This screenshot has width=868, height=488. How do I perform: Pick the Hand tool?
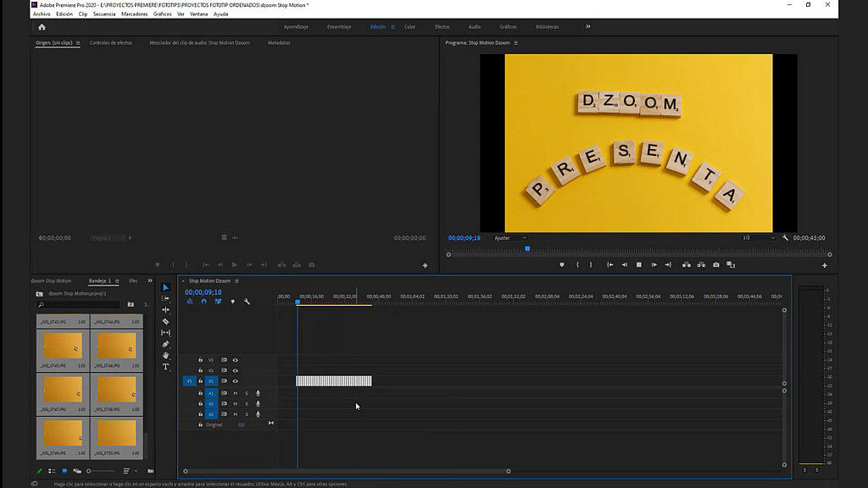point(165,356)
